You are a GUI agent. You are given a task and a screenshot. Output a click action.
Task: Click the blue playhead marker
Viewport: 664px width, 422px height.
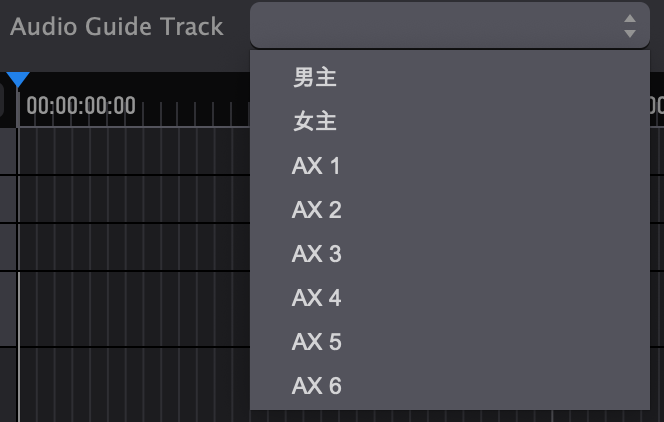(x=18, y=80)
